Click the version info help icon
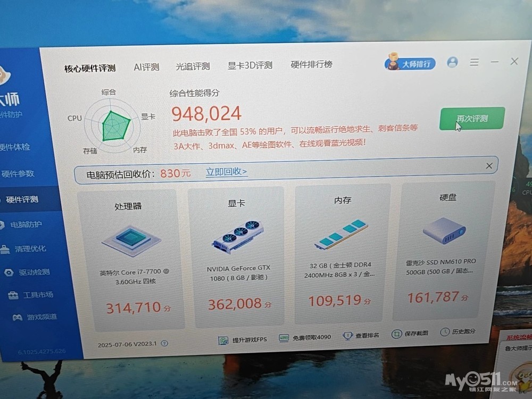Screen dimensions: 532x399 tap(164, 344)
